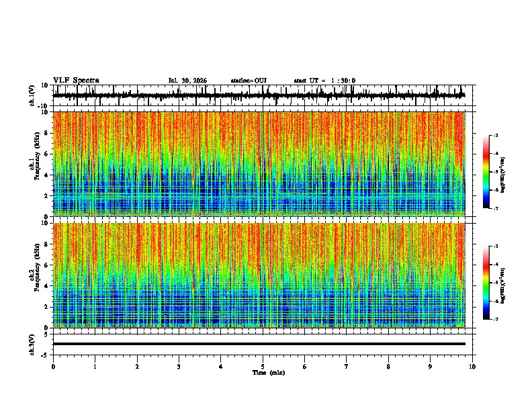Screen dimensions: 532x411
Task: Click the time-axis "10" tick label
Action: point(472,367)
